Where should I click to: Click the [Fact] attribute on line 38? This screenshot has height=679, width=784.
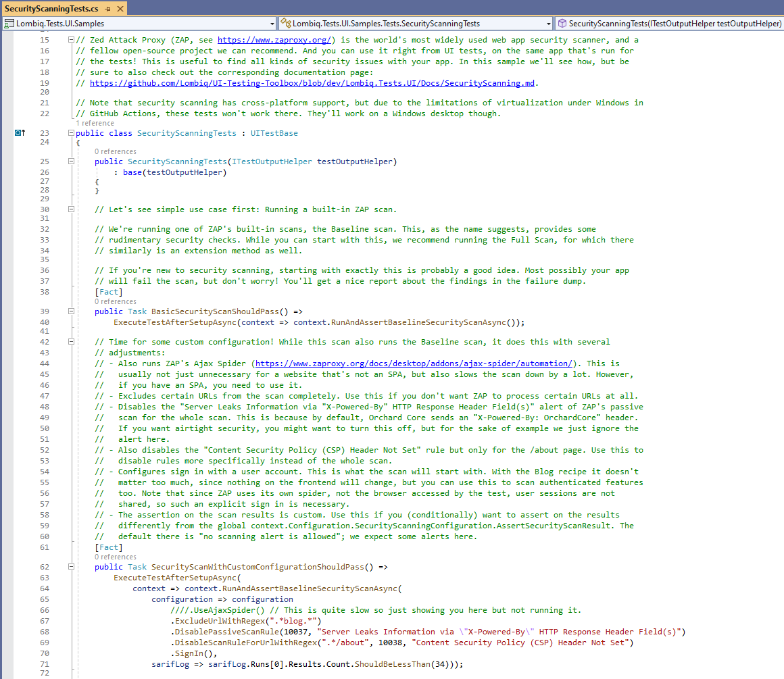pos(109,292)
